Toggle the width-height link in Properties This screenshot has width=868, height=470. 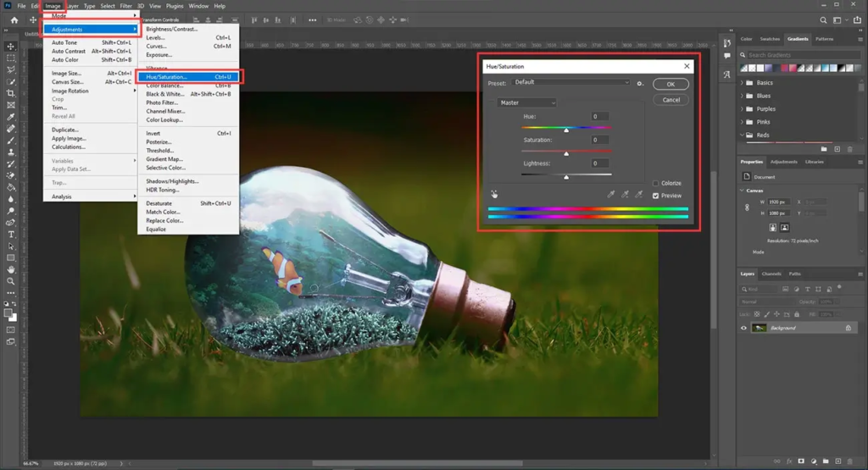point(747,207)
